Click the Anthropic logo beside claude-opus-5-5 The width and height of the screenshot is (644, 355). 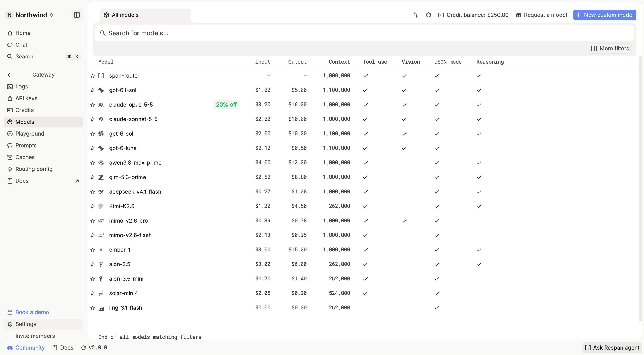[101, 105]
